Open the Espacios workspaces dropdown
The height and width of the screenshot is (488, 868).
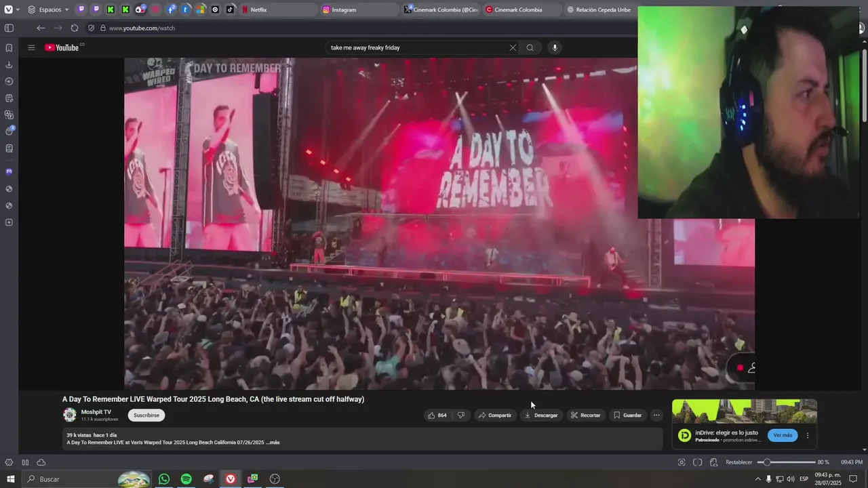tap(48, 9)
